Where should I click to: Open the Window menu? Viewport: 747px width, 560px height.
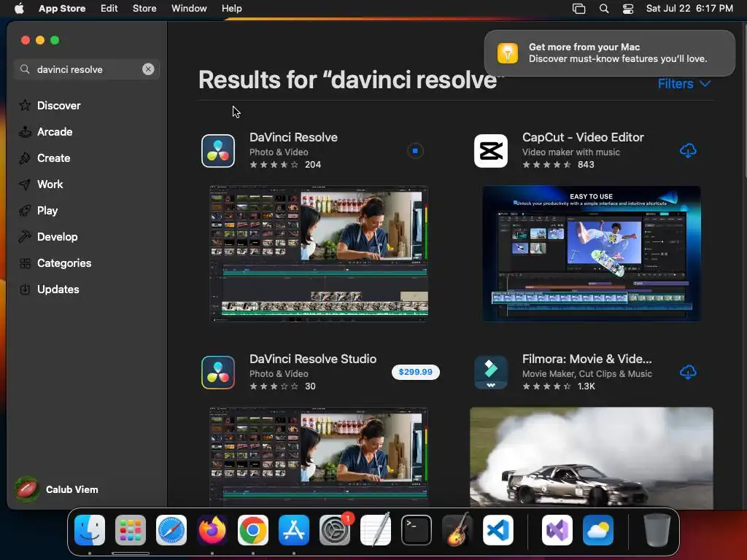tap(189, 9)
